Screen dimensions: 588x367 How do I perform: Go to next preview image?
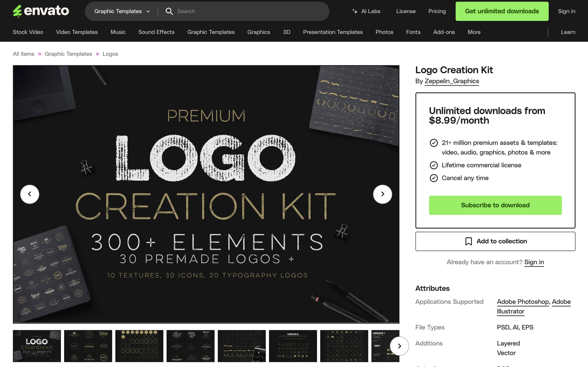coord(382,194)
